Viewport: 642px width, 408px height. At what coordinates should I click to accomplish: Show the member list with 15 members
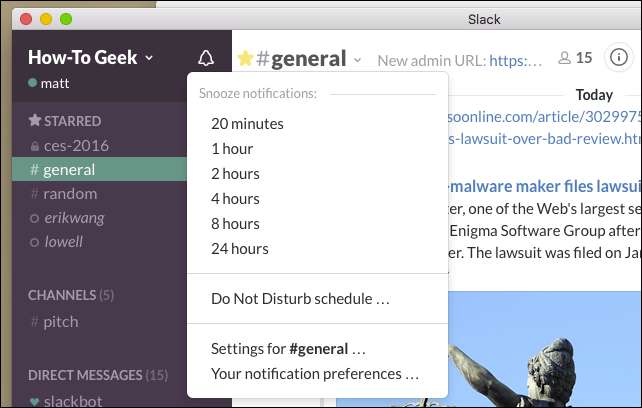575,58
